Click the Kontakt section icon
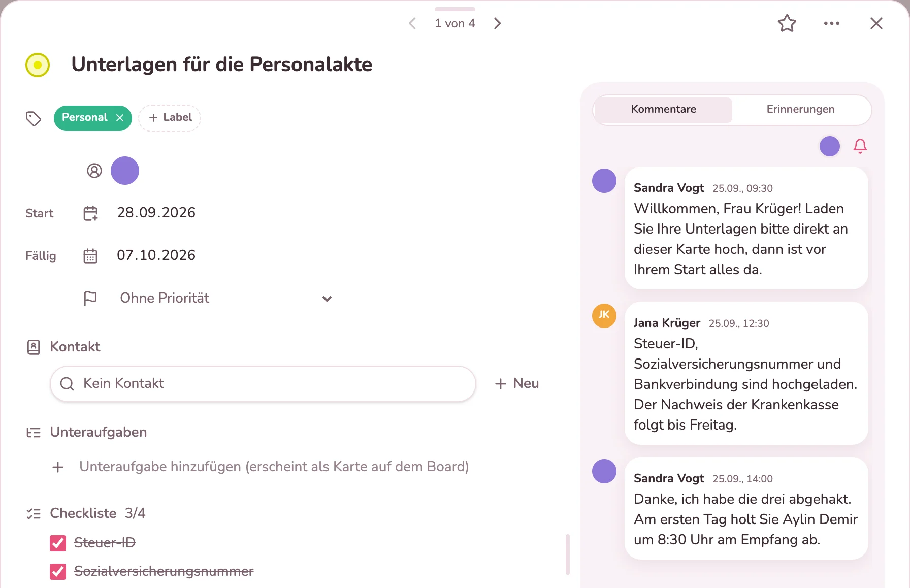 pos(34,347)
